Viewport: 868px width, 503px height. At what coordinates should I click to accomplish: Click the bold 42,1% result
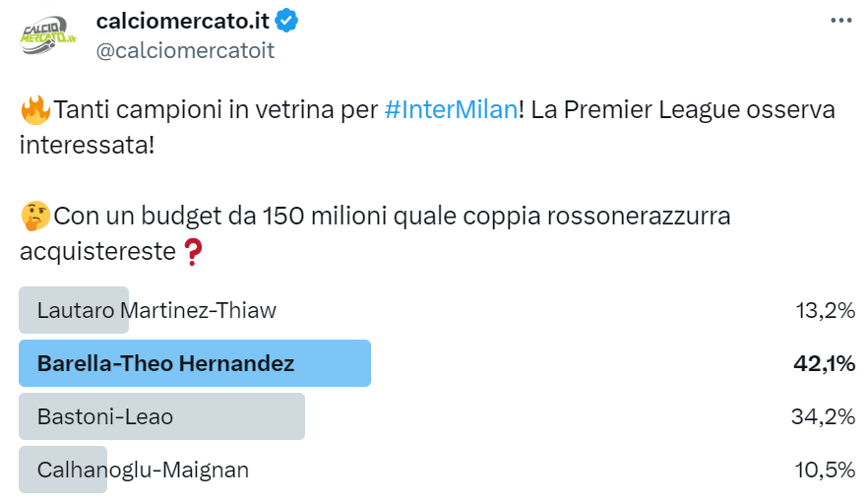(x=824, y=363)
